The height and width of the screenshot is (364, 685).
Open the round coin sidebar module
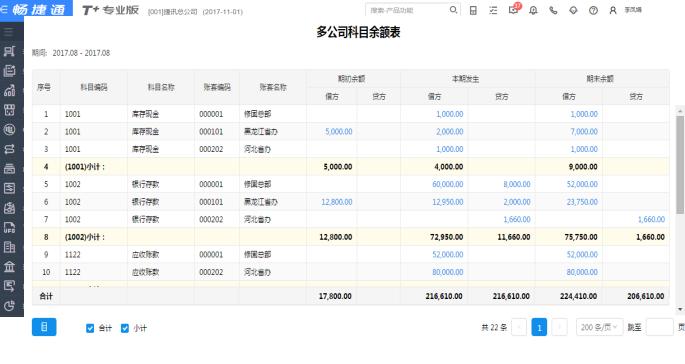(x=9, y=129)
